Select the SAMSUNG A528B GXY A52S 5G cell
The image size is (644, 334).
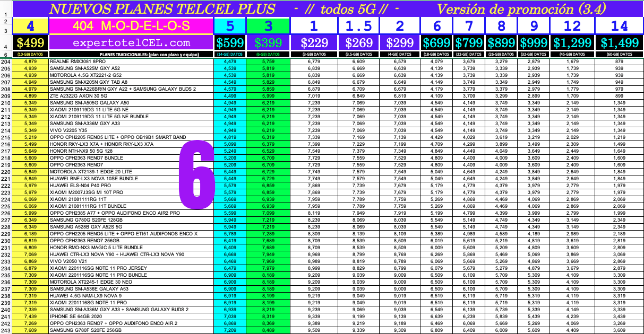[131, 227]
